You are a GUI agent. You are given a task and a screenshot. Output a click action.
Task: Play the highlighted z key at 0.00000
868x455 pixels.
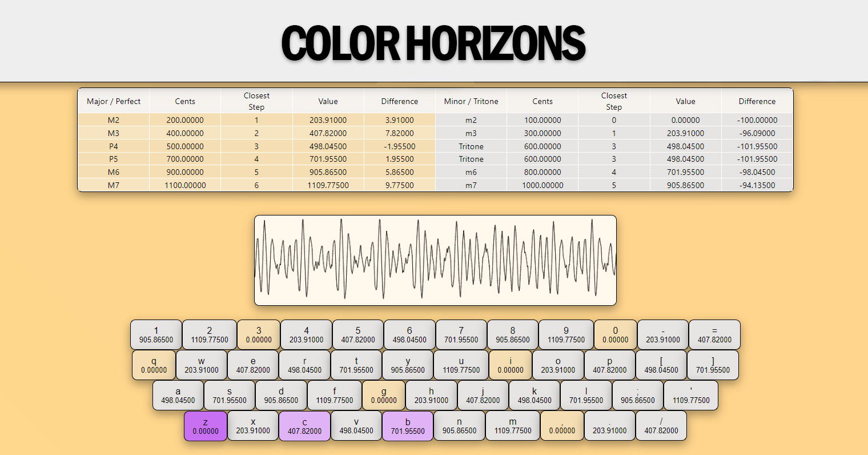coord(206,426)
